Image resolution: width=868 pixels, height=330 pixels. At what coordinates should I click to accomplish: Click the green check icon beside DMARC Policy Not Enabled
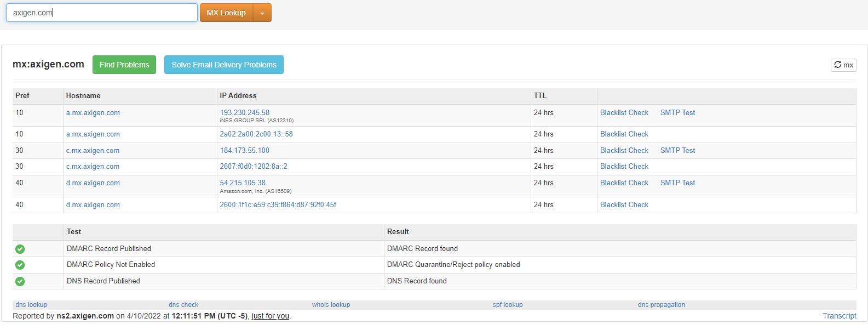(x=20, y=265)
